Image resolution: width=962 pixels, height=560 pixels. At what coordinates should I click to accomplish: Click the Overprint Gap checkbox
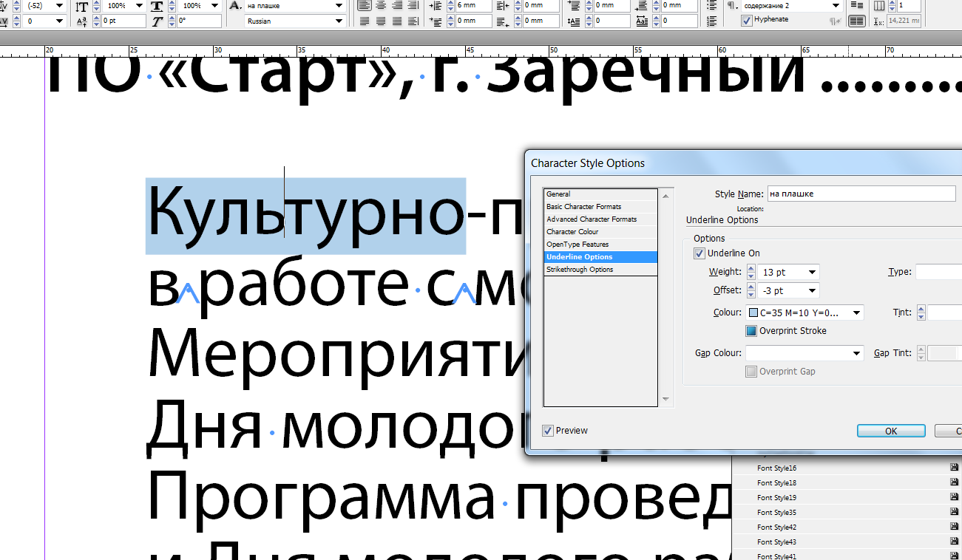[751, 372]
